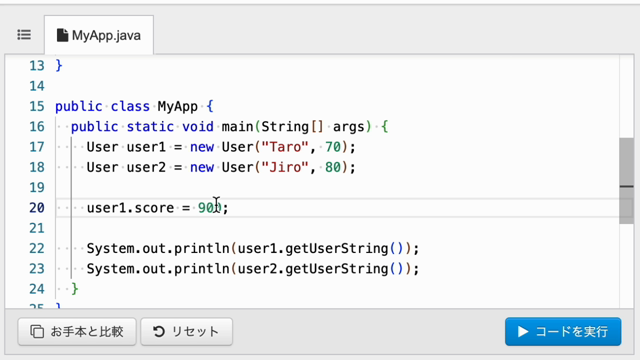The width and height of the screenshot is (640, 360).
Task: Run code with コードを実行 button
Action: (563, 331)
